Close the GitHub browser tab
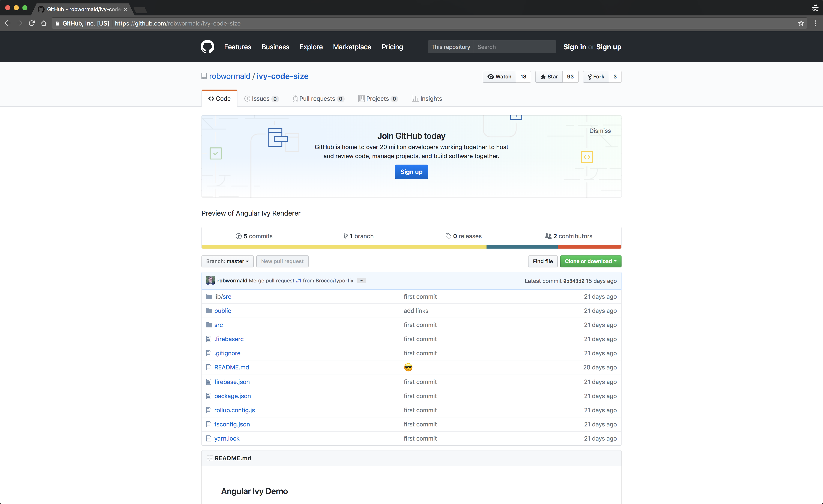Viewport: 823px width, 504px height. [126, 9]
